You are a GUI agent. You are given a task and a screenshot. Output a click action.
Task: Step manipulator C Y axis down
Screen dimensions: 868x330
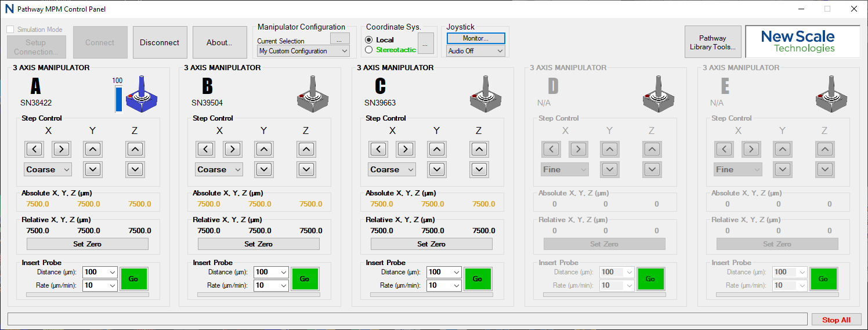[437, 169]
